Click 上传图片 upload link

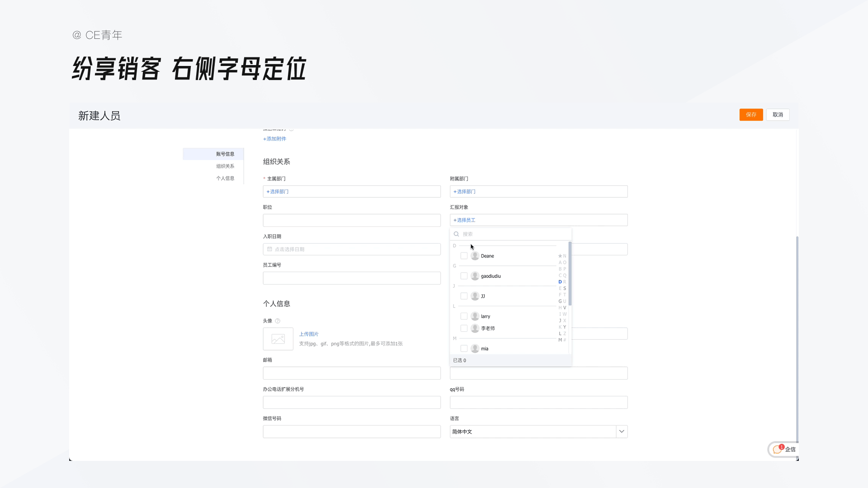(309, 334)
